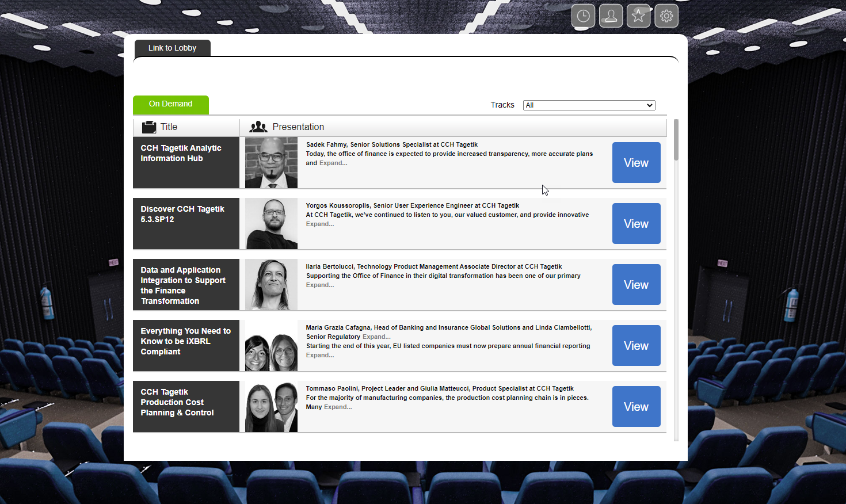
Task: View Production Cost Planning & Control session
Action: pyautogui.click(x=636, y=407)
